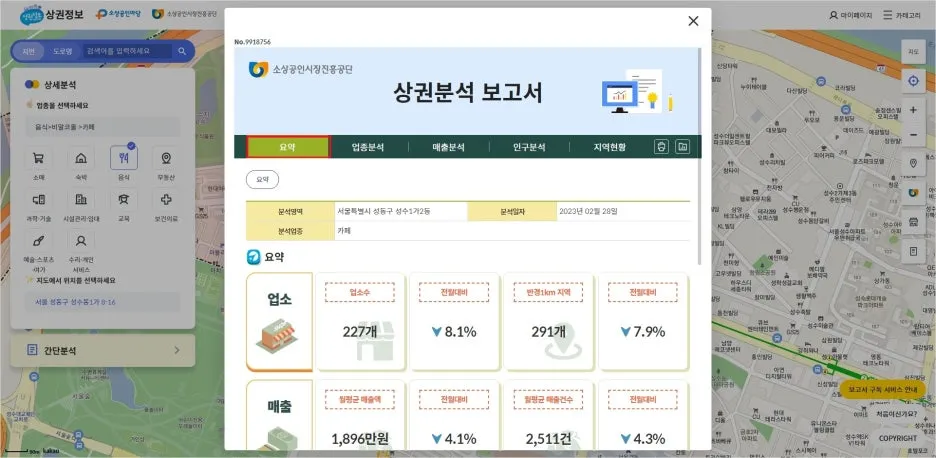Open 마이페이지 user menu

point(850,15)
